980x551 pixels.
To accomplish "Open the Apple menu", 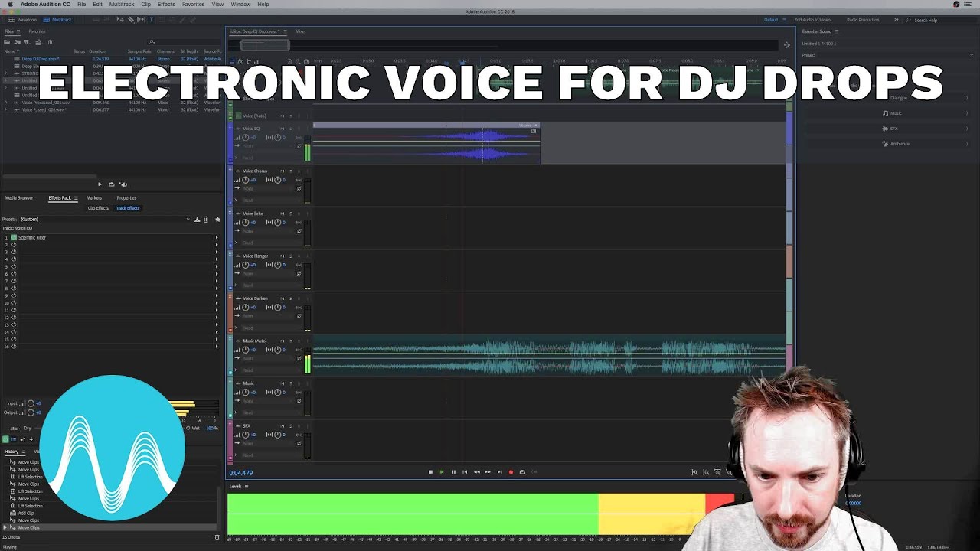I will [x=11, y=4].
